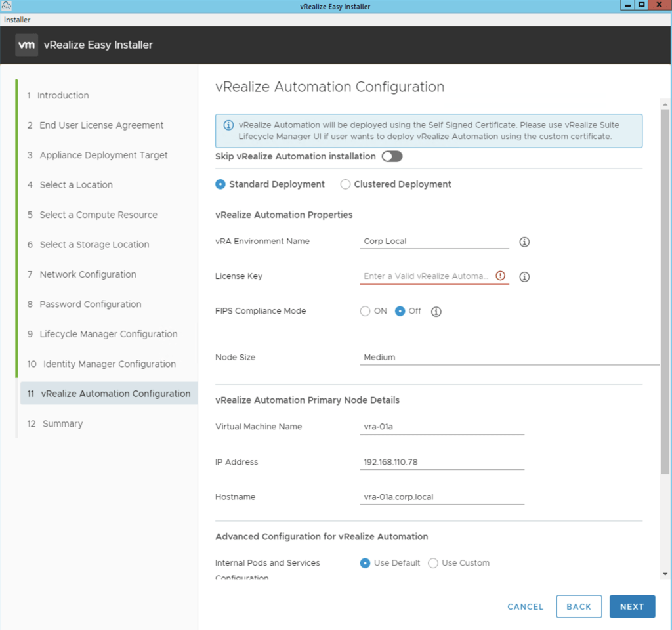Turn FIPS Compliance Mode ON
Image resolution: width=672 pixels, height=630 pixels.
(366, 311)
